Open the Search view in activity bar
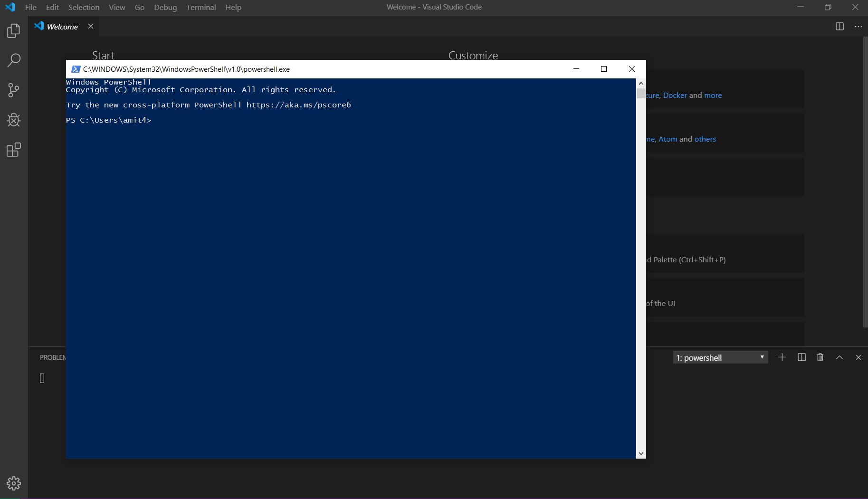This screenshot has width=868, height=499. (14, 60)
